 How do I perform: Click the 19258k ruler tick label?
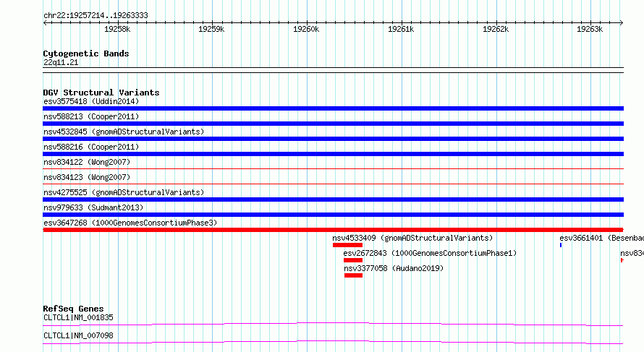pos(117,29)
